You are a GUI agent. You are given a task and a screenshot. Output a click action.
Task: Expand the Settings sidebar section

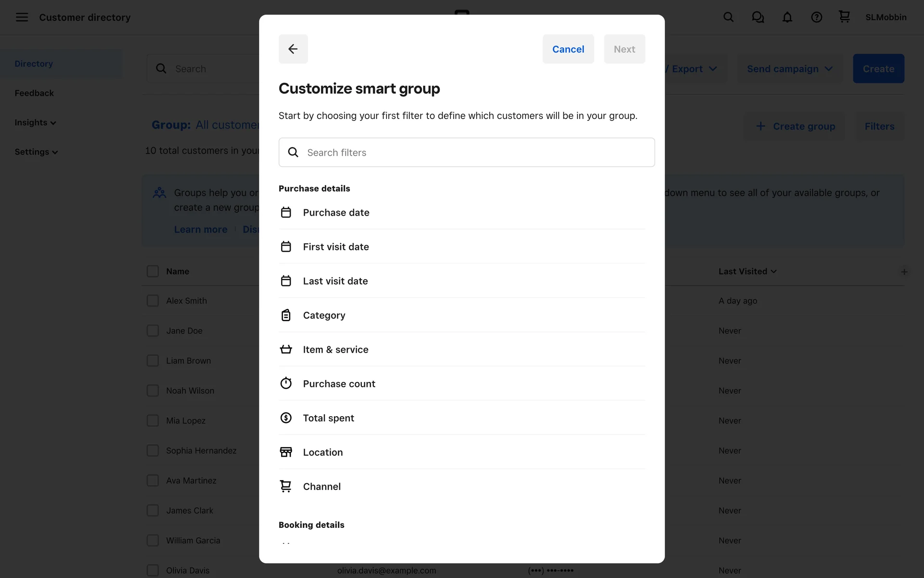(36, 152)
